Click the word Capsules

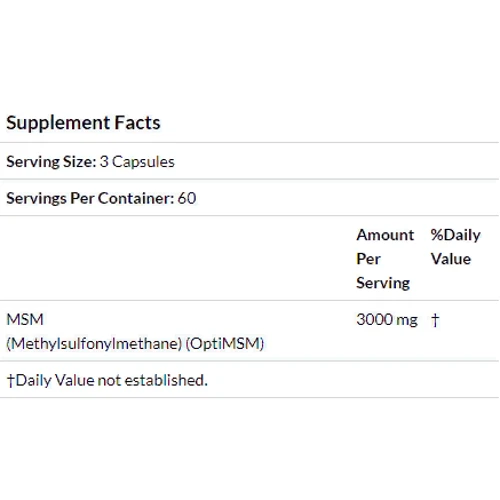click(x=143, y=162)
